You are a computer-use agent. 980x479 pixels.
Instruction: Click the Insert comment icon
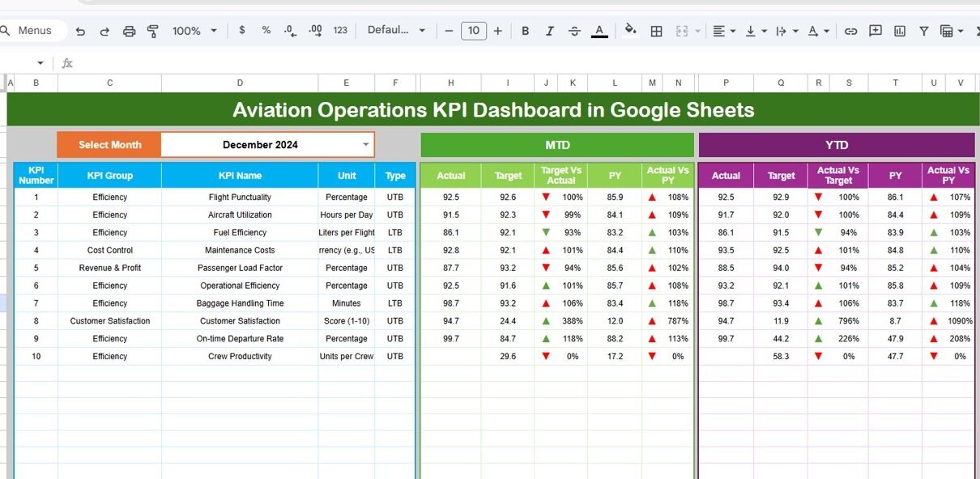[876, 31]
